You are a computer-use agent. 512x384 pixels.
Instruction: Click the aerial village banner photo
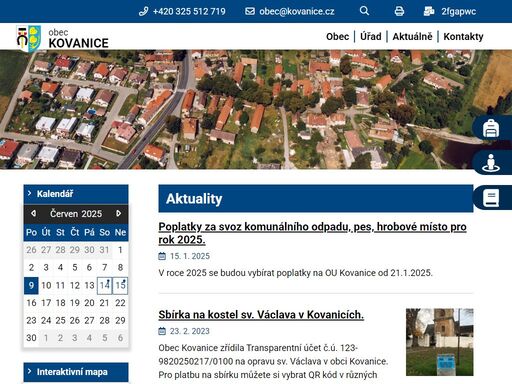pos(256,109)
